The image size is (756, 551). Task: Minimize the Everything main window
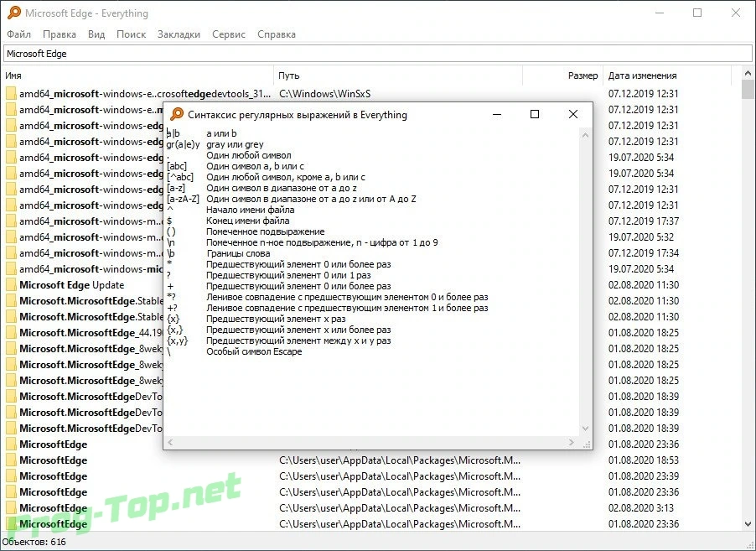click(659, 13)
